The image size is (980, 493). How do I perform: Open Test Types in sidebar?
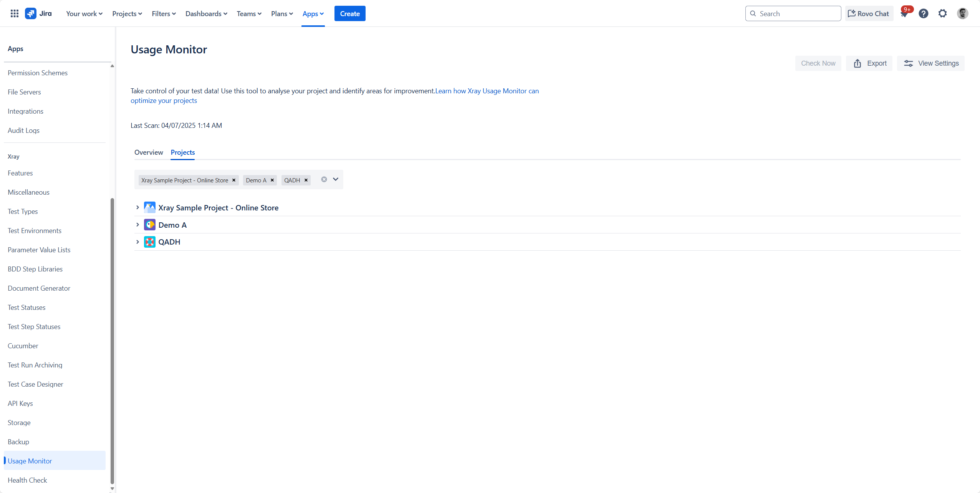23,212
